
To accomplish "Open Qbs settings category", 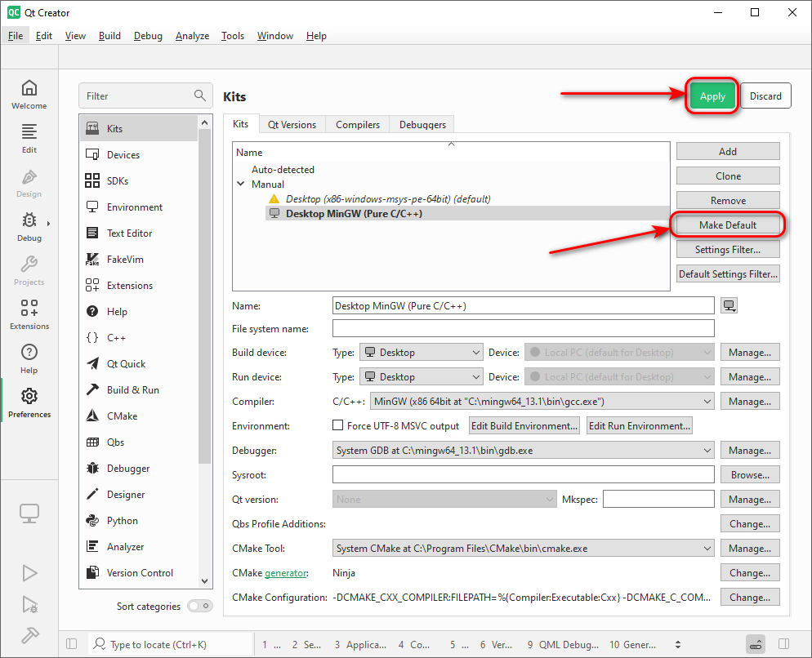I will point(139,442).
